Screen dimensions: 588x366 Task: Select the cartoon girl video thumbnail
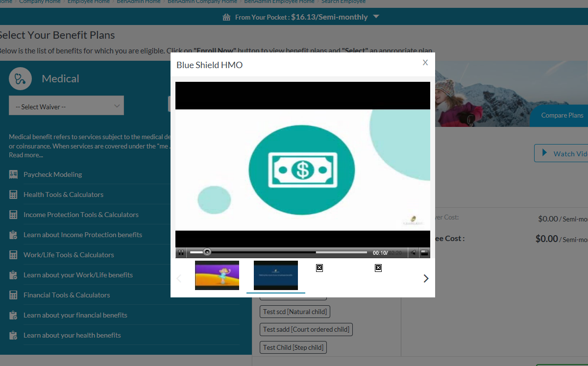(x=217, y=275)
